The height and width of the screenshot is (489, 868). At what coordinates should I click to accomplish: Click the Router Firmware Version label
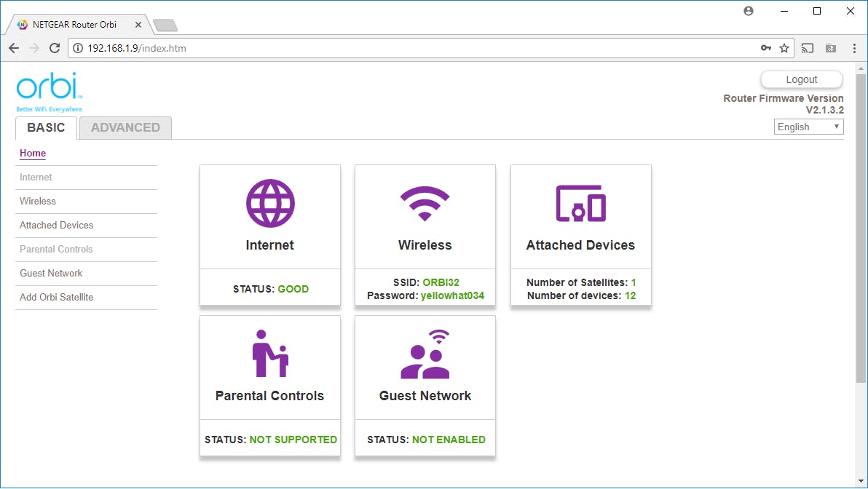click(784, 98)
